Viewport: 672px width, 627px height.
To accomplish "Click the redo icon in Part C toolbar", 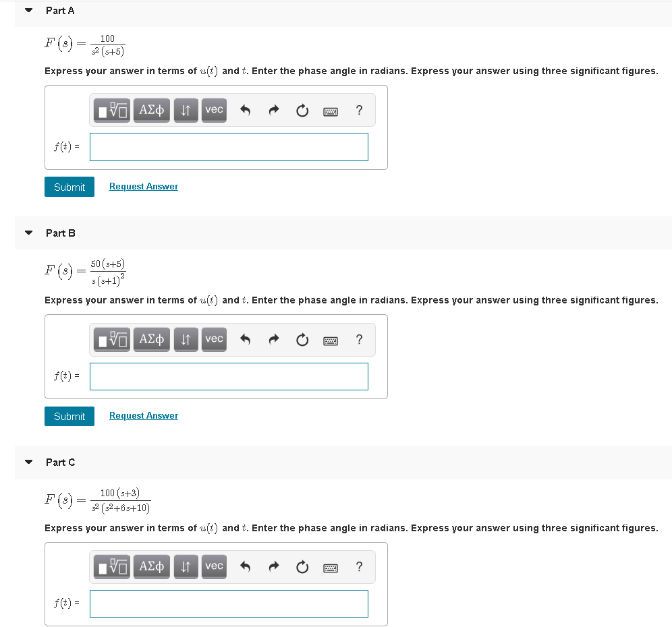I will [273, 566].
